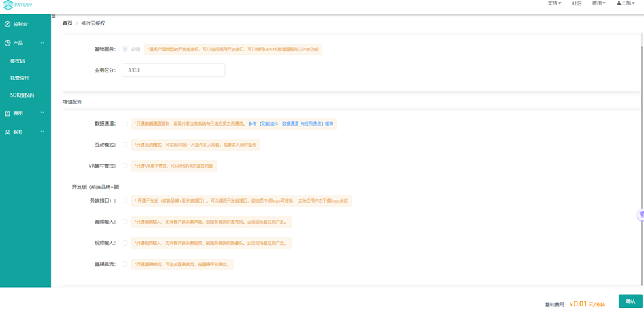This screenshot has height=309, width=644.
Task: Click the 业务区分 input field containing 3333
Action: 174,70
